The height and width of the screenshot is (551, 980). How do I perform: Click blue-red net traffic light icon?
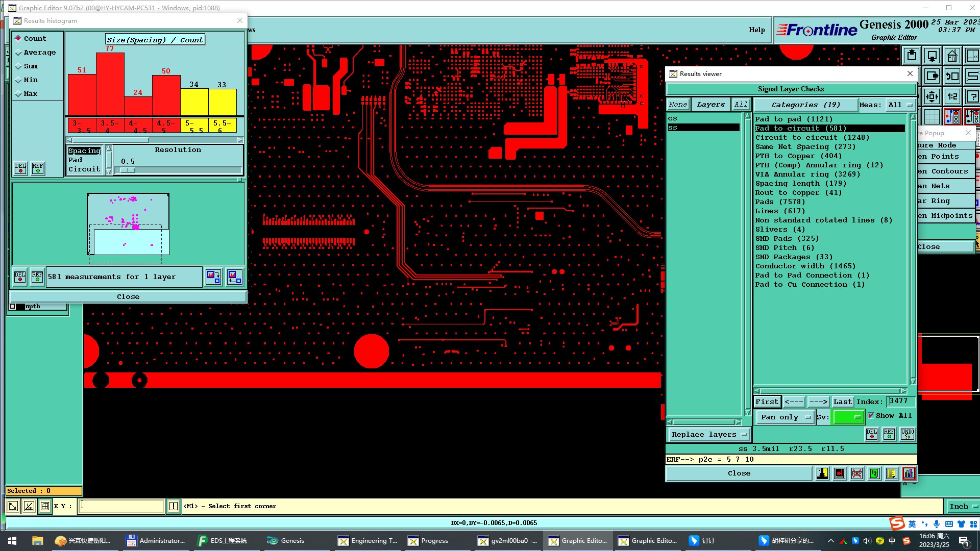click(x=952, y=117)
